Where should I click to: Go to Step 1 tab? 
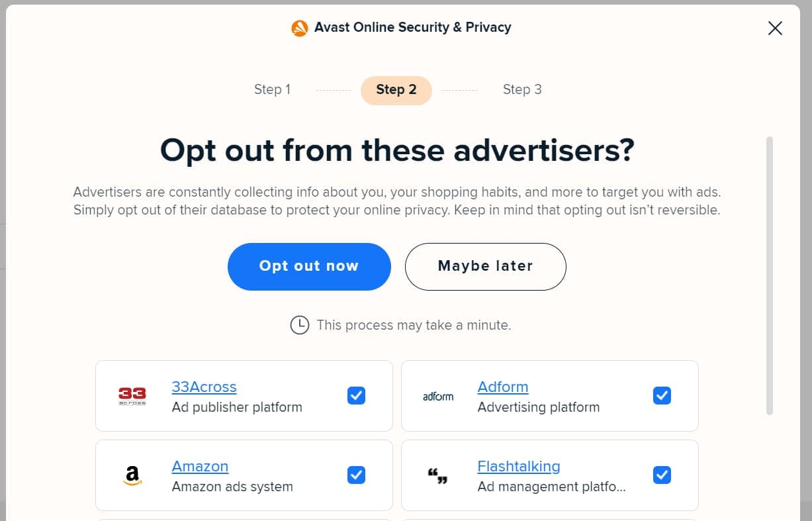click(x=272, y=89)
